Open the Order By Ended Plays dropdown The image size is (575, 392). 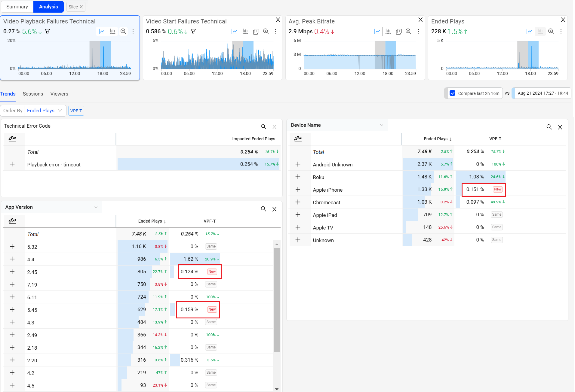[45, 111]
